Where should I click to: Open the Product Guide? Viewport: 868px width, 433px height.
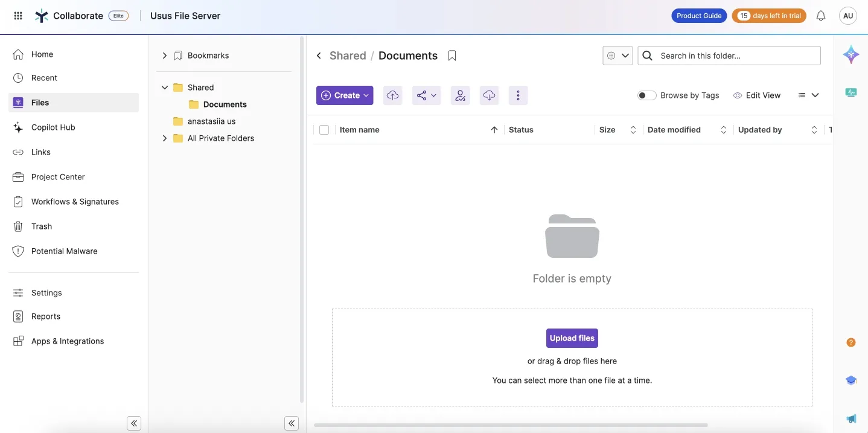698,15
